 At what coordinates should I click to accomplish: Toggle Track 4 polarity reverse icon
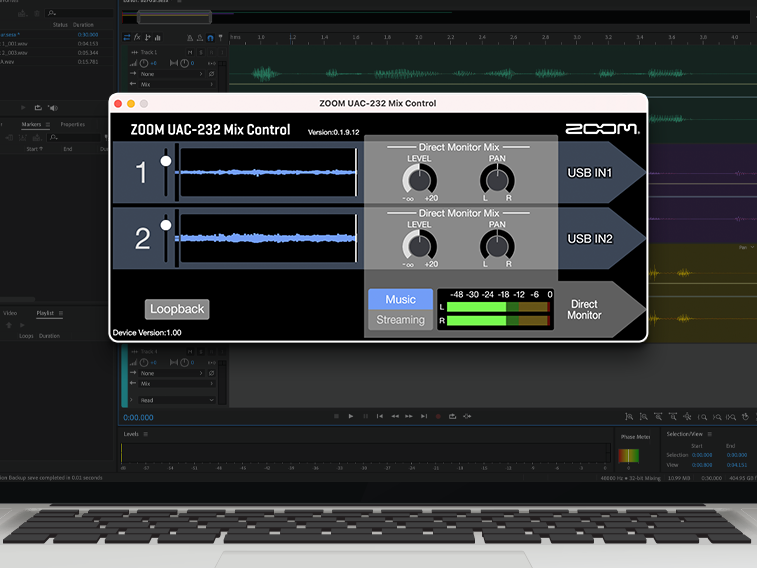211,373
